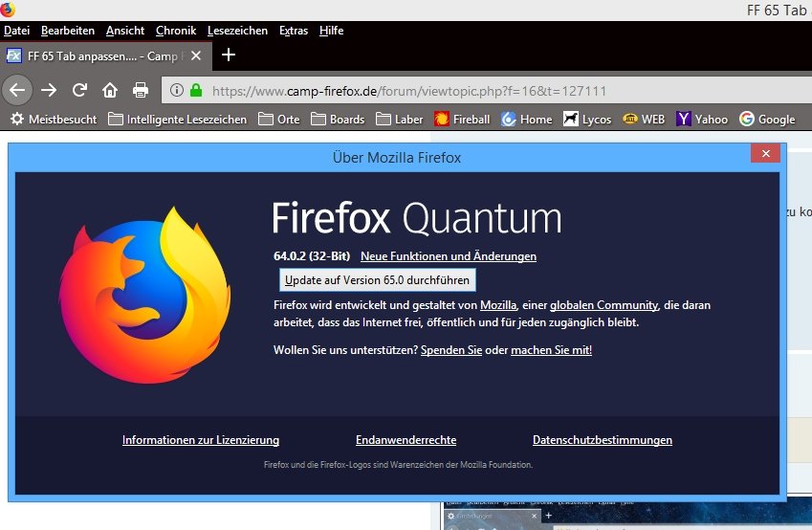Open the Lycos bookmark
The width and height of the screenshot is (812, 530).
(x=587, y=120)
